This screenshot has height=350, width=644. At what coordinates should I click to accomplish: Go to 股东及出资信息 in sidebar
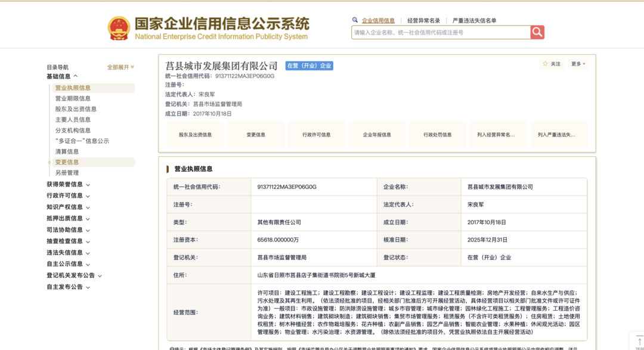76,109
